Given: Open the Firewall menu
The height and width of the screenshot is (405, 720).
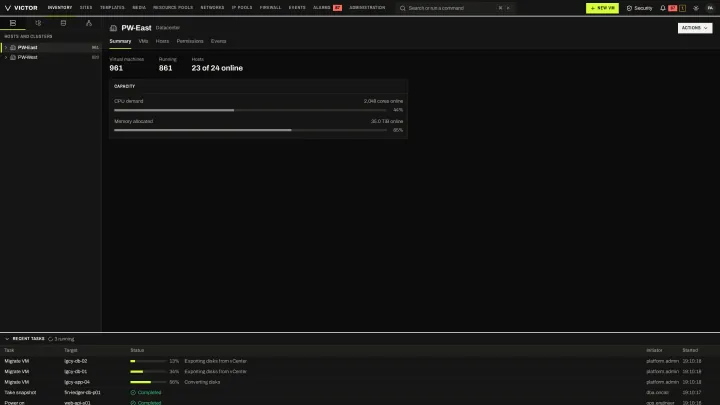Looking at the screenshot, I should click(270, 8).
